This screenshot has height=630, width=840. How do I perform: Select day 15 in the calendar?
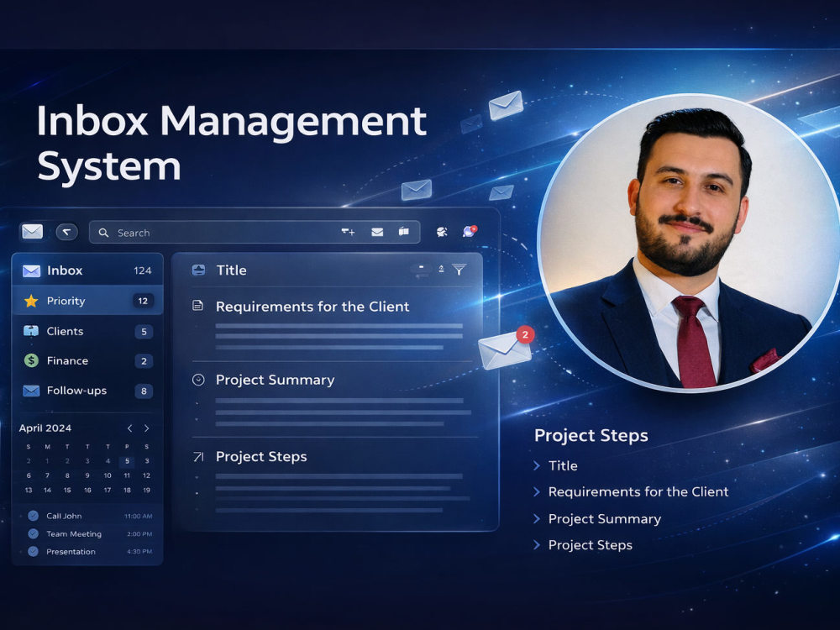point(67,490)
